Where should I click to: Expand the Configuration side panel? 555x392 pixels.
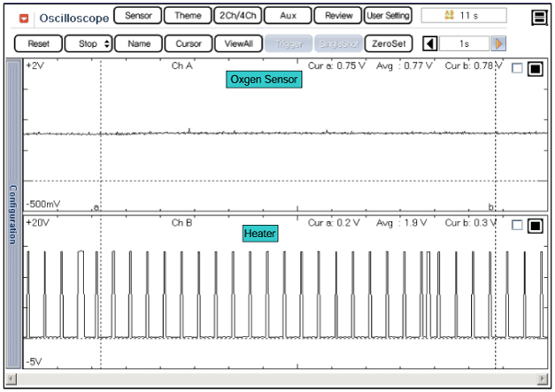click(x=12, y=214)
